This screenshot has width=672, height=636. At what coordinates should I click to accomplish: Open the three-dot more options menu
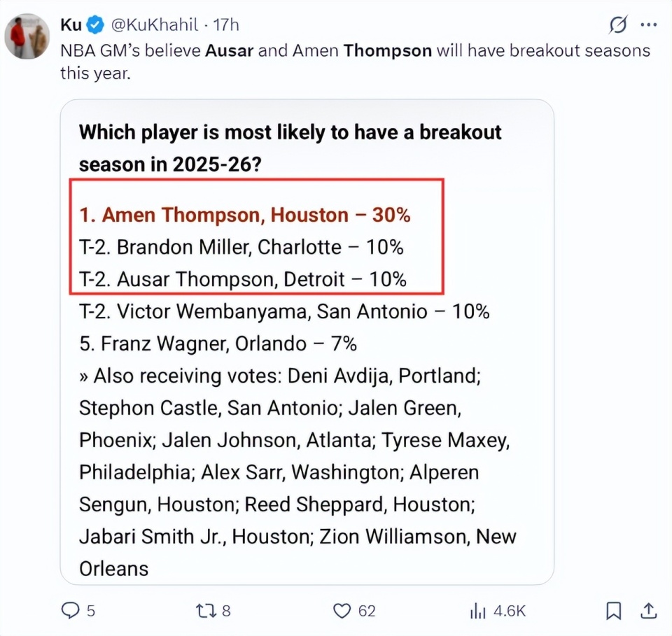pos(649,25)
